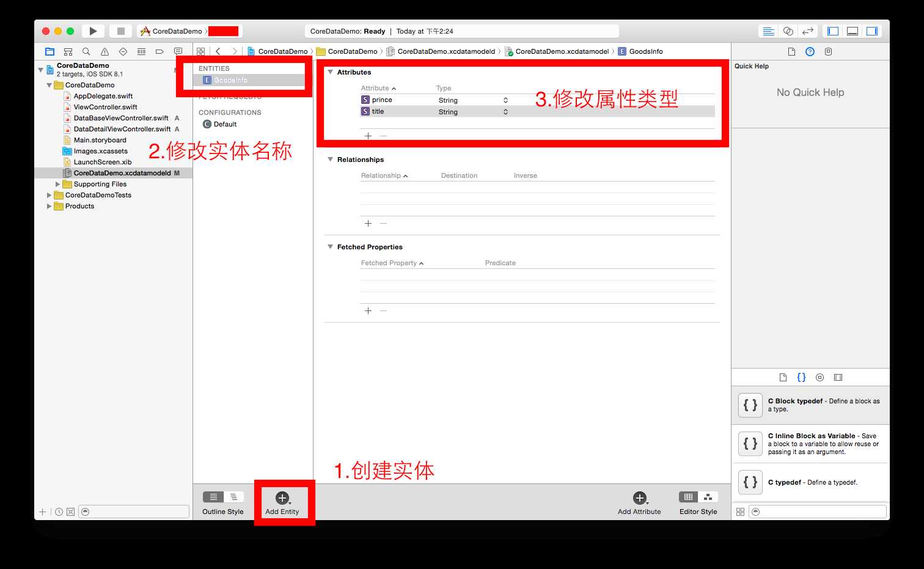The height and width of the screenshot is (569, 924).
Task: Open the Issue navigator warning icon
Action: [x=105, y=51]
